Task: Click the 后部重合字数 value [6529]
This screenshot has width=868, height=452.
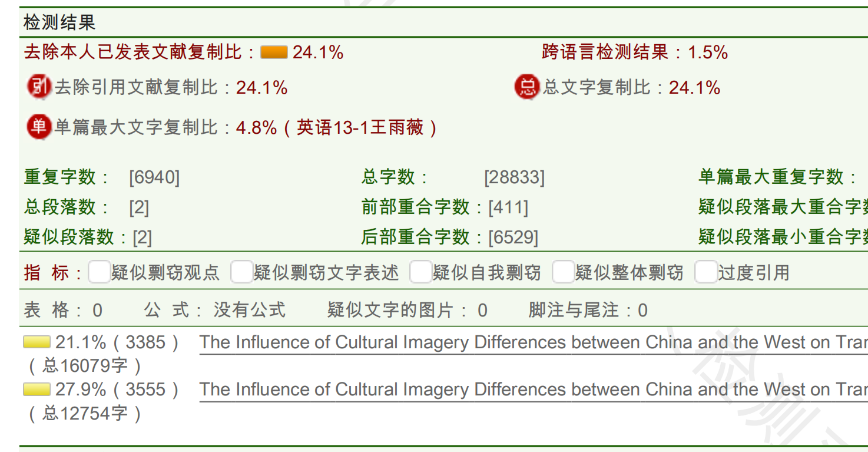Action: [x=513, y=237]
